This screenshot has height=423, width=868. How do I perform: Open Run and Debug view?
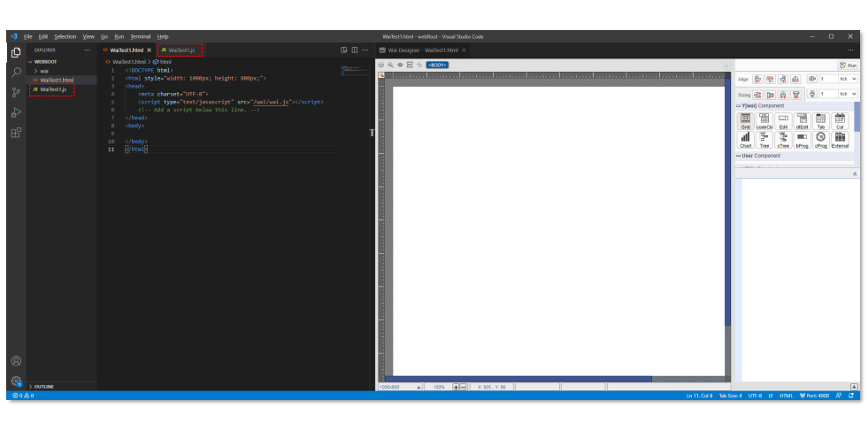tap(16, 112)
